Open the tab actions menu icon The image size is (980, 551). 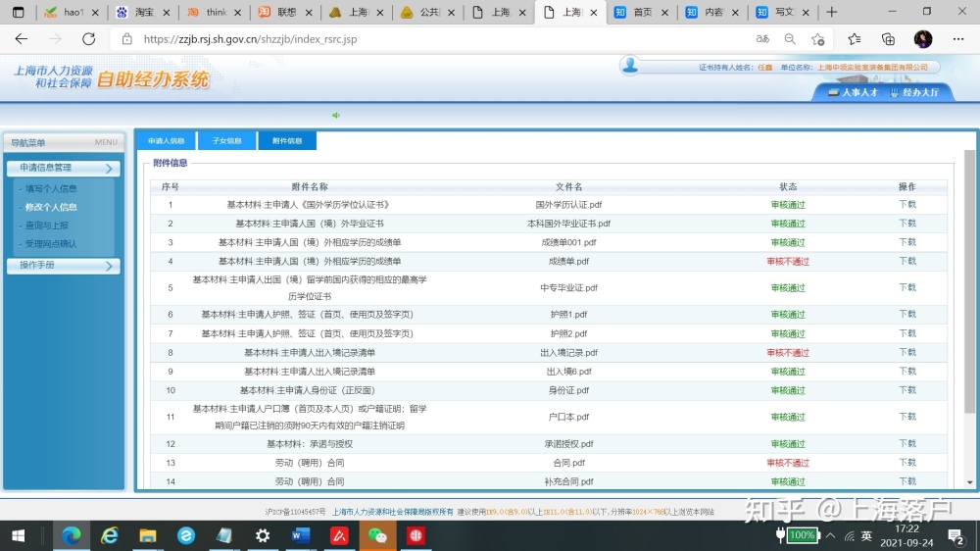(18, 12)
